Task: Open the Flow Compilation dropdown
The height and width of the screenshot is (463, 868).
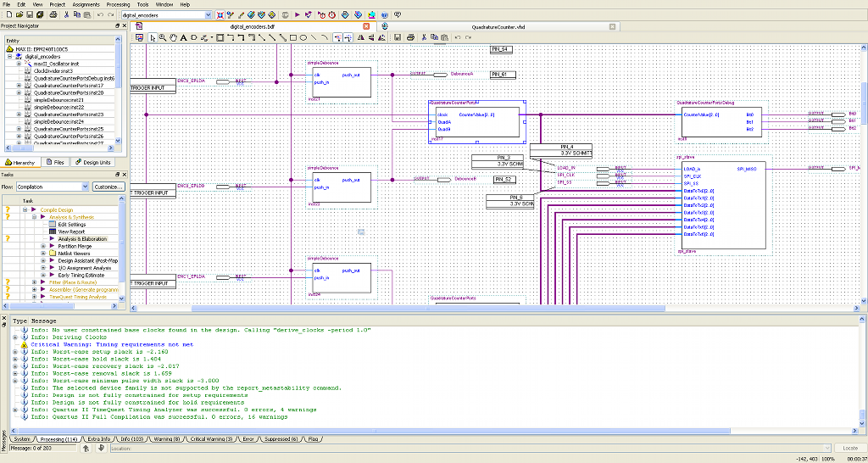Action: coord(85,187)
